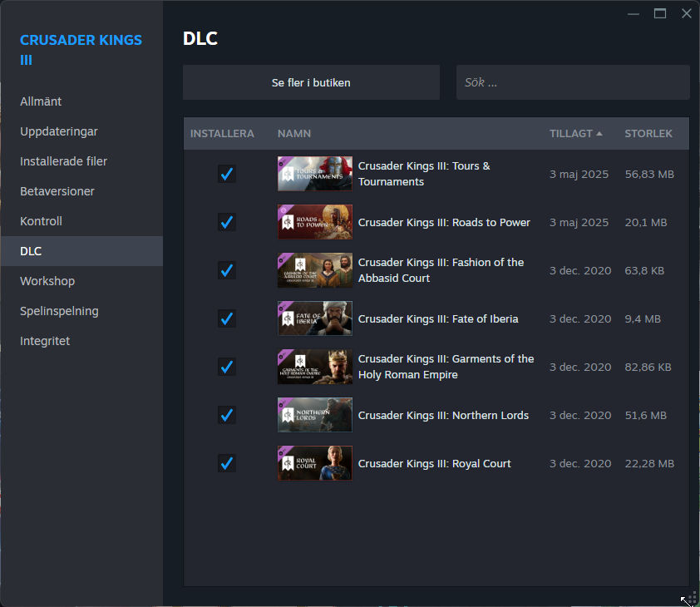Sort DLC list by NAMN column

pos(294,134)
